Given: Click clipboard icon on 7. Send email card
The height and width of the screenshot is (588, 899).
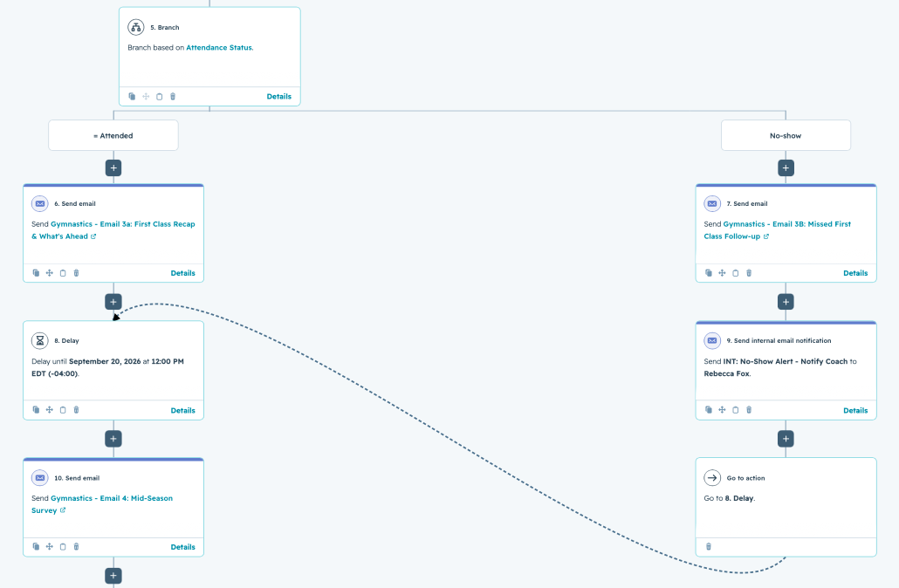Looking at the screenshot, I should tap(736, 273).
